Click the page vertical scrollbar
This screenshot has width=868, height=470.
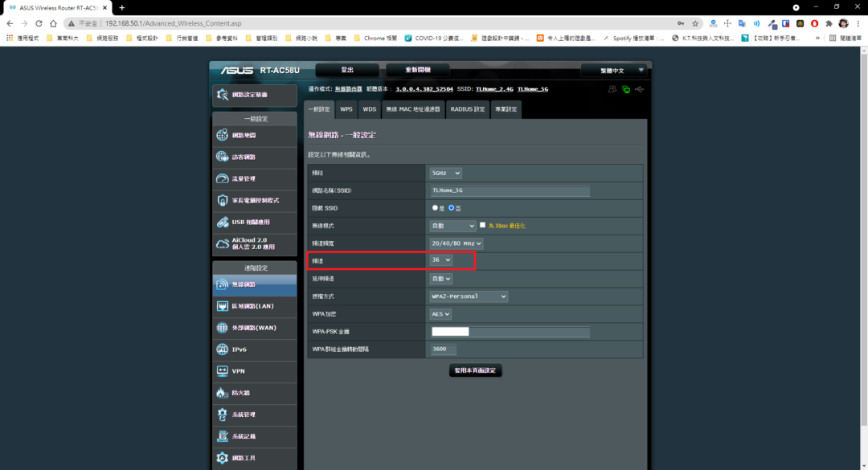(x=863, y=238)
